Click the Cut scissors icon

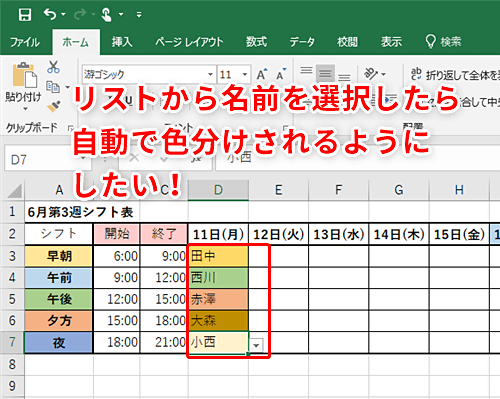pos(53,67)
